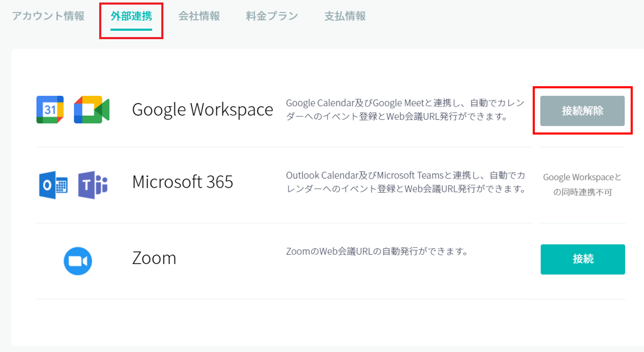Select the 外部連携 tab
Screen dimensions: 644x352
point(131,16)
